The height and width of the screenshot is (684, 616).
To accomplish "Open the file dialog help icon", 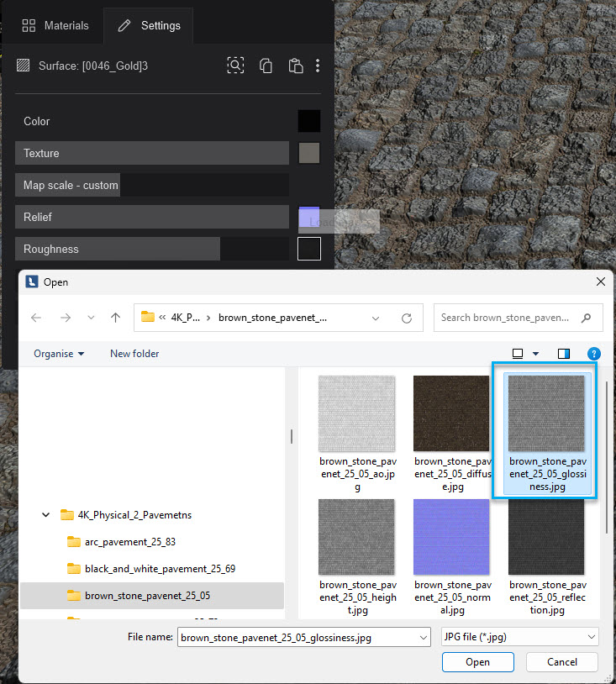I will coord(594,354).
